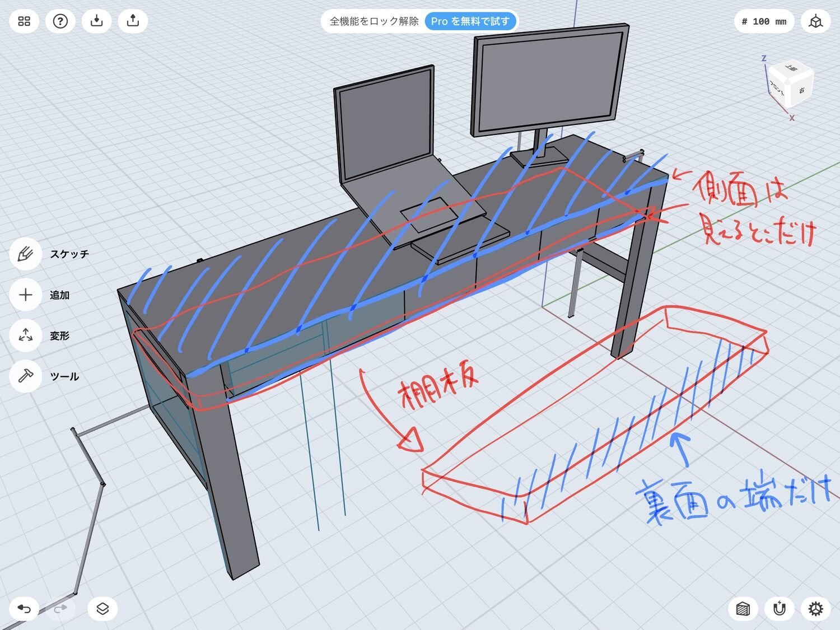Click the ツール hammer icon
840x630 pixels.
pos(25,376)
